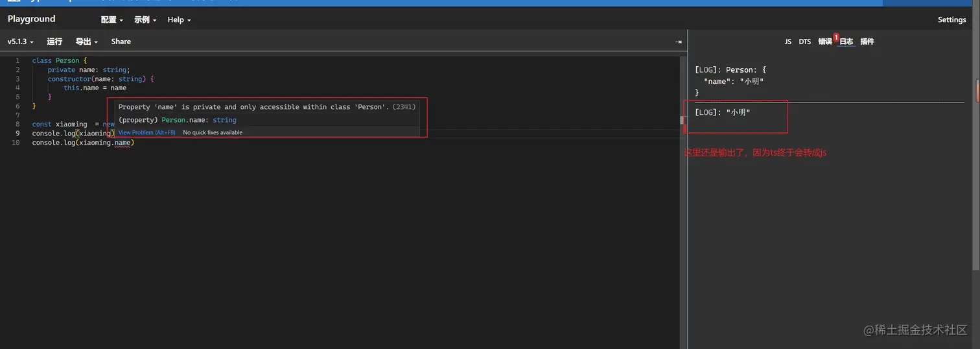Expand the Help dropdown menu
Image resolution: width=980 pixels, height=349 pixels.
tap(179, 20)
